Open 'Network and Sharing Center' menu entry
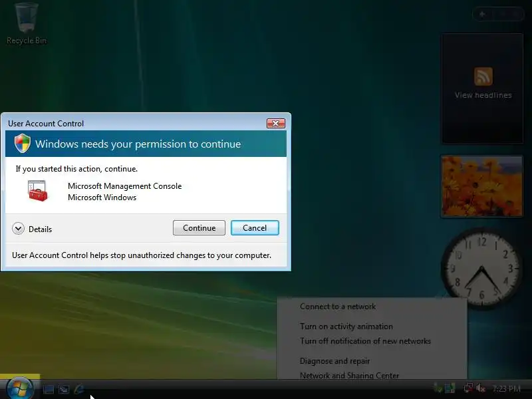Screen dimensions: 532x399 349,375
